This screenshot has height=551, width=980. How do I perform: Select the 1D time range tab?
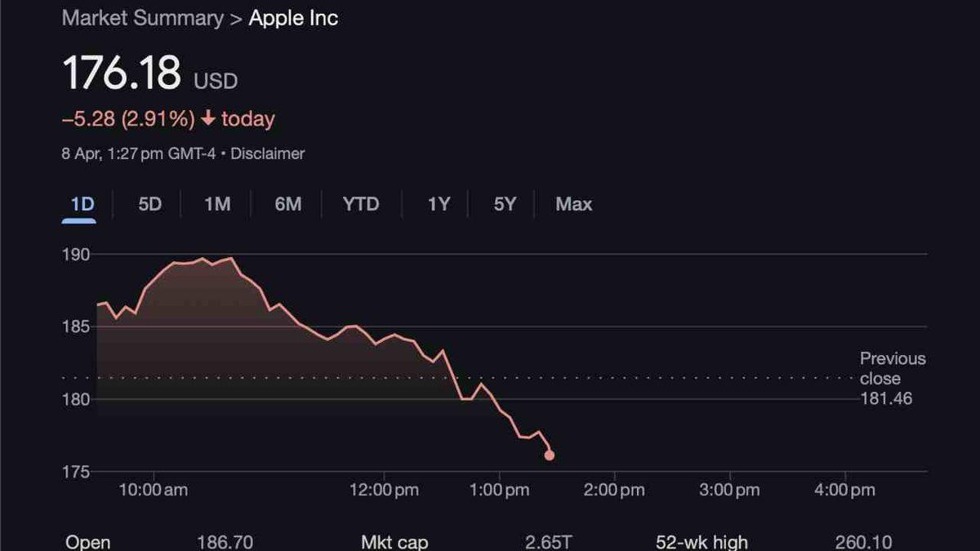82,204
